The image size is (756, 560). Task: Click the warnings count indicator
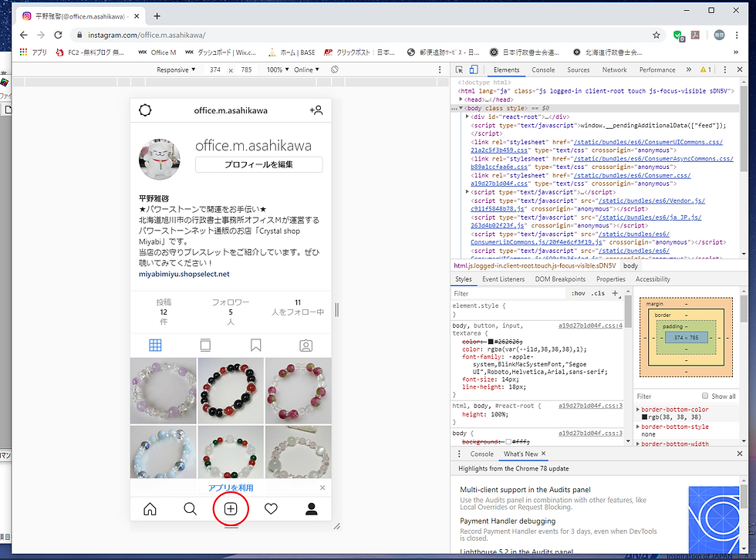click(x=706, y=69)
